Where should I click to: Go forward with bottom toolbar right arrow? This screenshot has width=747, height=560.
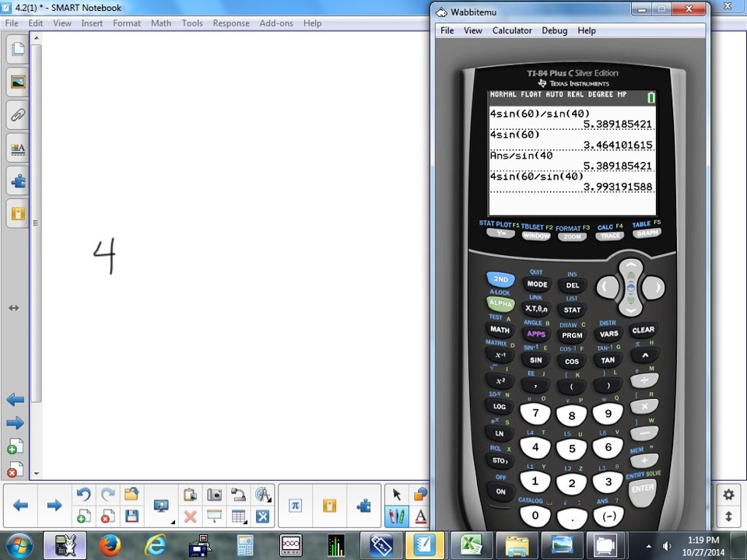54,506
